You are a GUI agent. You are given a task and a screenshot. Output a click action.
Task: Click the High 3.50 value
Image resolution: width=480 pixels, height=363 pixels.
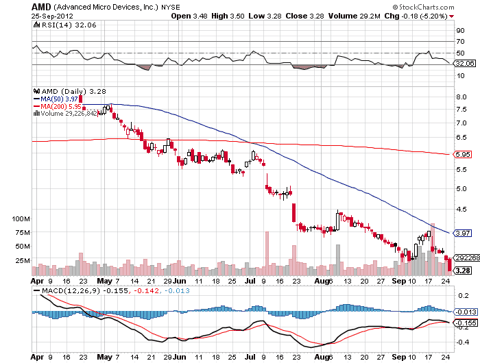(228, 16)
